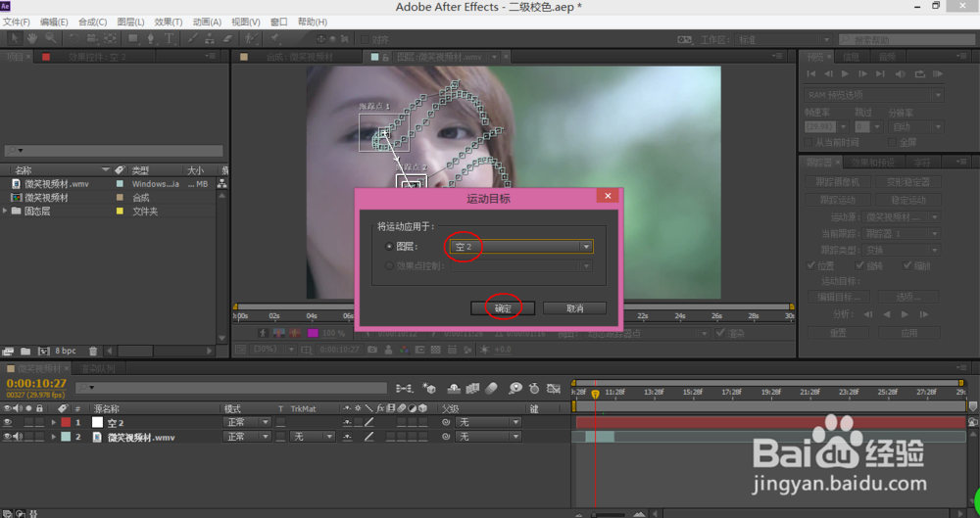Select the Rotation tool
The width and height of the screenshot is (980, 518).
[73, 39]
